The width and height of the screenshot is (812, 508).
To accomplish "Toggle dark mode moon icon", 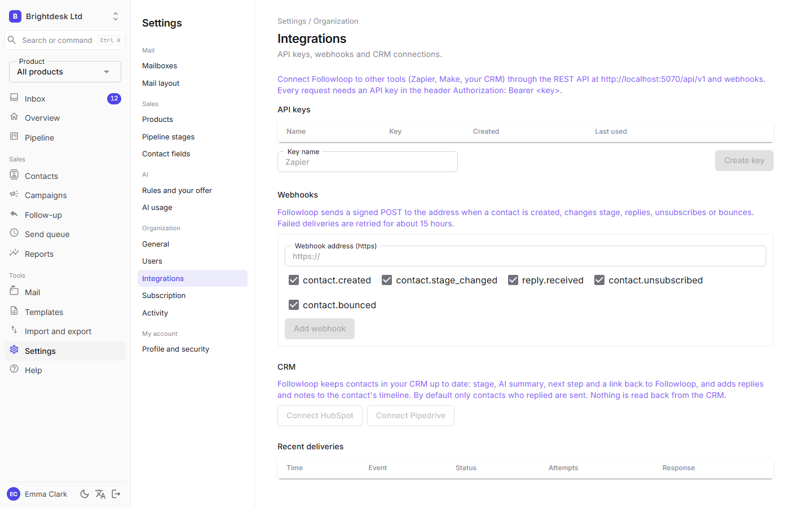I will [x=85, y=494].
